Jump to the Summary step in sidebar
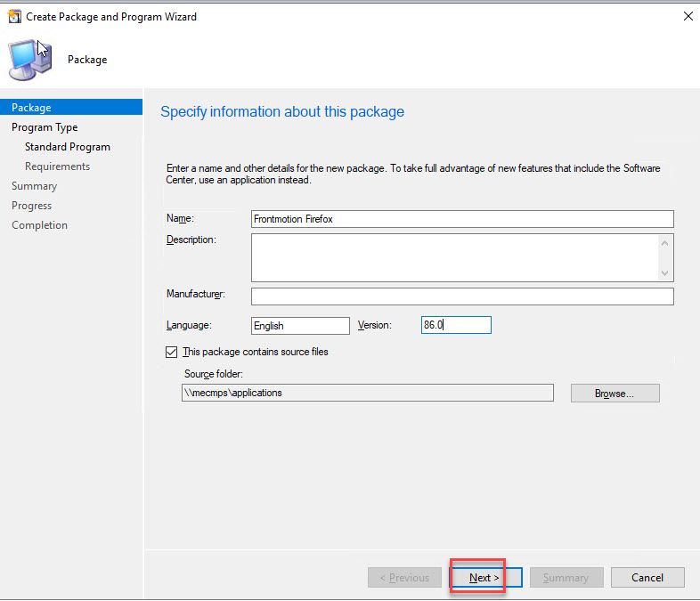 pos(34,186)
